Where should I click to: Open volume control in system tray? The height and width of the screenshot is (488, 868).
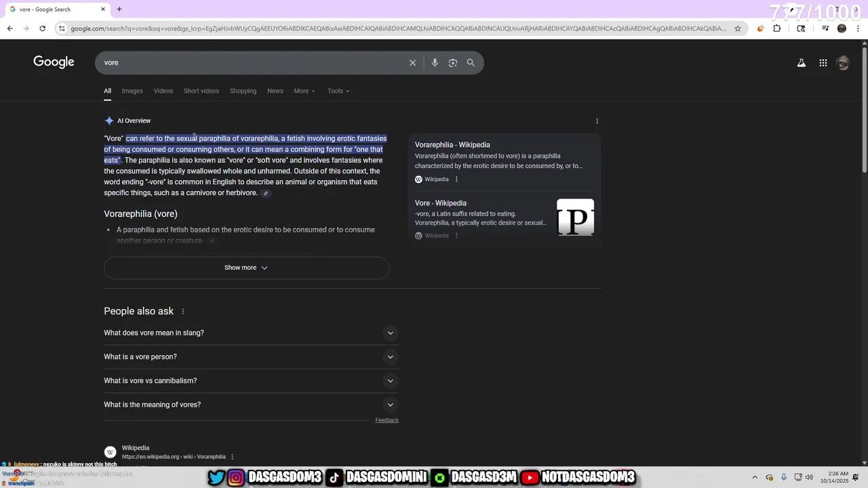tap(809, 477)
